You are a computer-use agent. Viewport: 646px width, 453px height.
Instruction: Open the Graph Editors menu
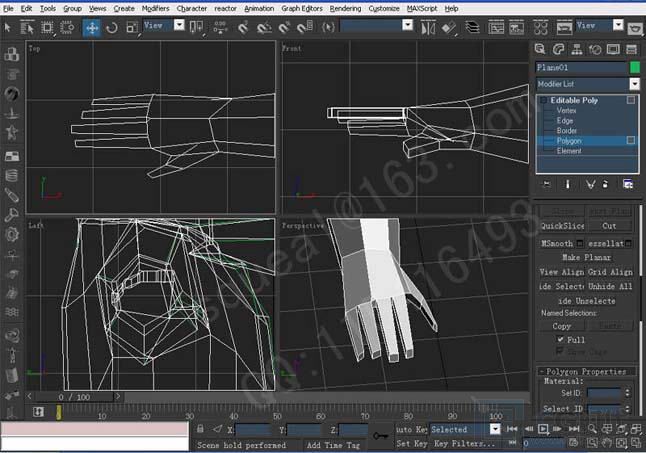coord(302,8)
